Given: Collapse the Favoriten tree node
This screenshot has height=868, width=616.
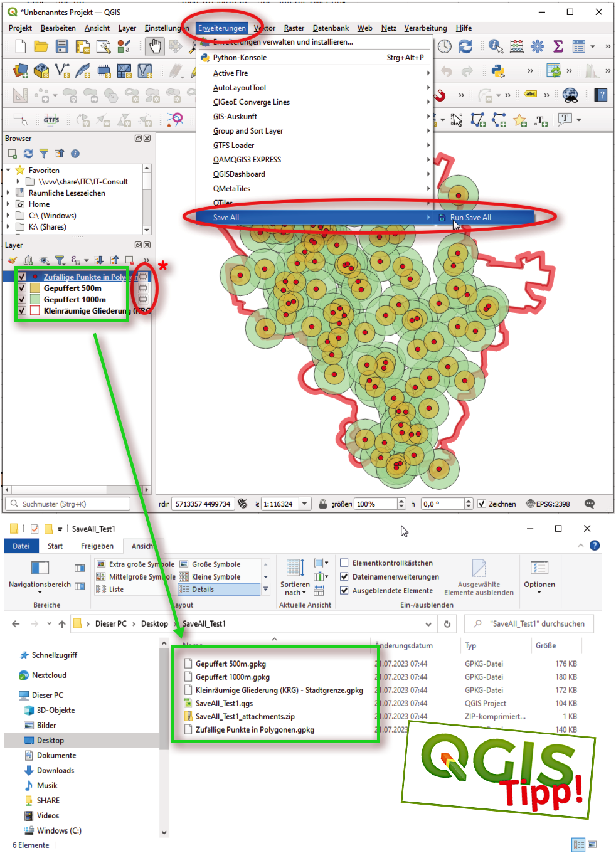Looking at the screenshot, I should coord(8,170).
